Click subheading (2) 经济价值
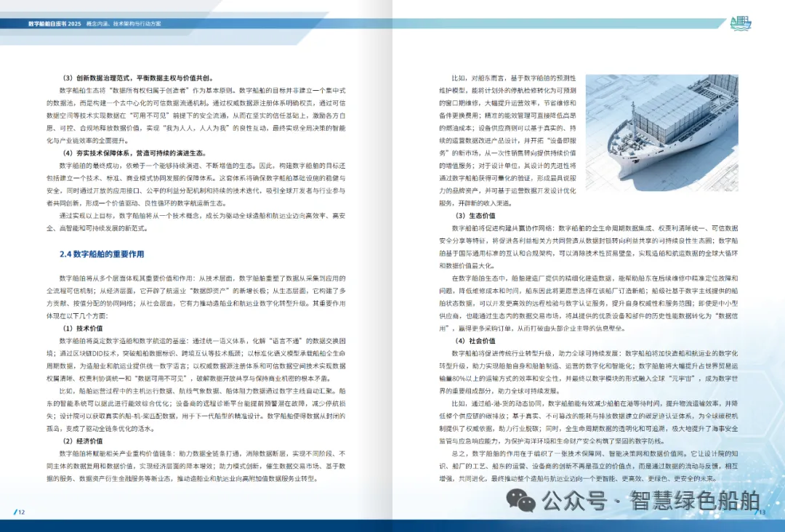The width and height of the screenshot is (785, 532). 82,441
